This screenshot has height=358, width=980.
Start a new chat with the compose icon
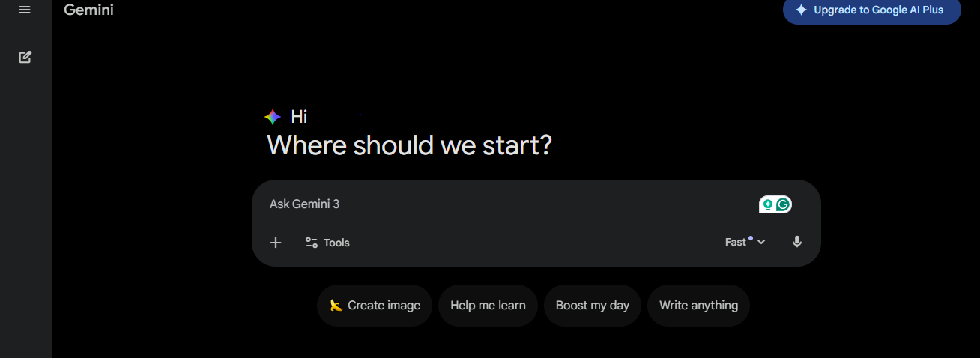tap(25, 57)
